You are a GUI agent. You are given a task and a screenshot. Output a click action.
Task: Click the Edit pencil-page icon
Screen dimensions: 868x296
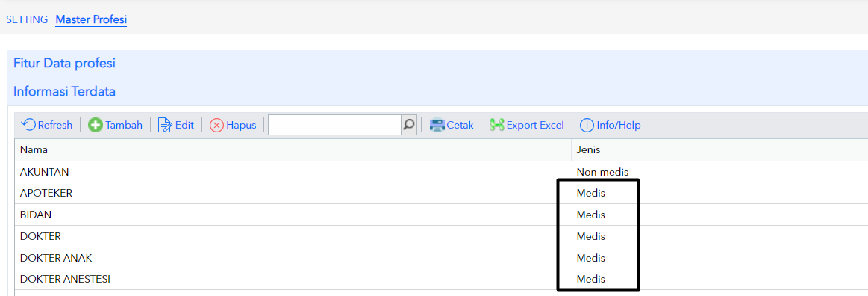coord(165,126)
